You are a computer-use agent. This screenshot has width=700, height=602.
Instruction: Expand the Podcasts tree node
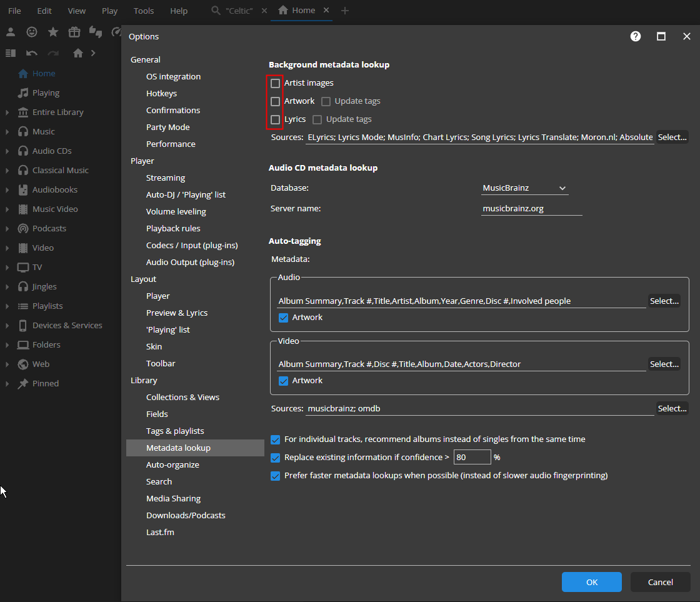[7, 228]
